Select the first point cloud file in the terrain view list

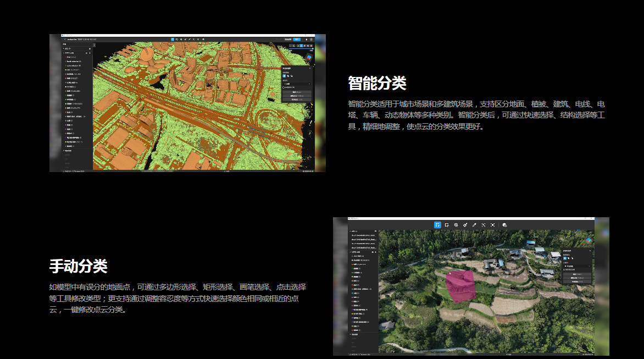click(363, 235)
